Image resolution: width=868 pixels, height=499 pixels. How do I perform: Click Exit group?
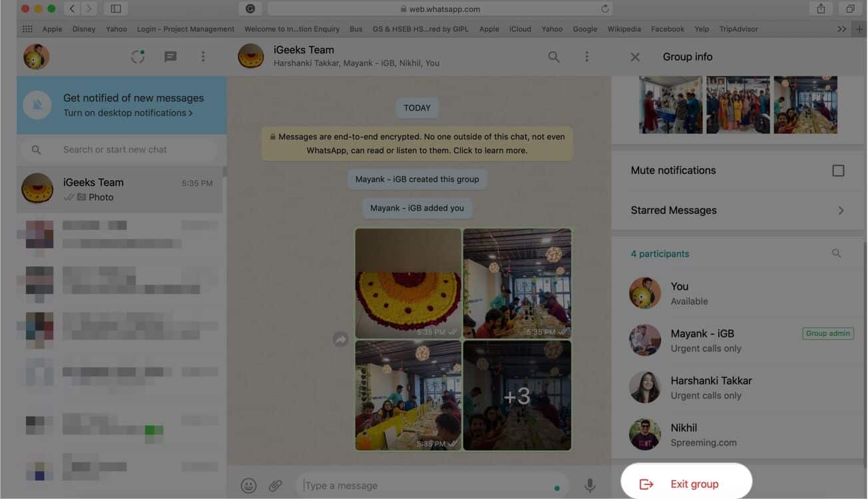point(686,484)
